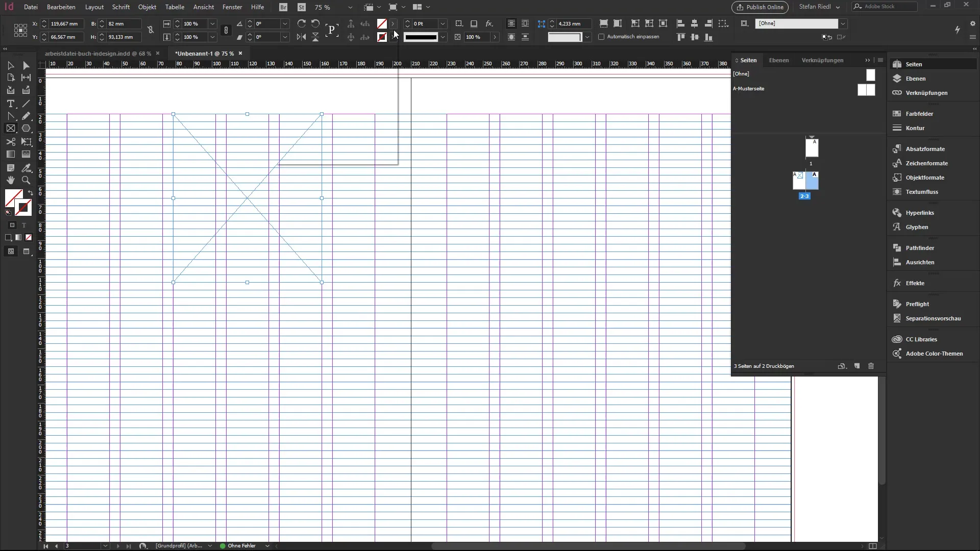Viewport: 980px width, 551px height.
Task: Select the Zoom tool magnifier
Action: [x=26, y=180]
